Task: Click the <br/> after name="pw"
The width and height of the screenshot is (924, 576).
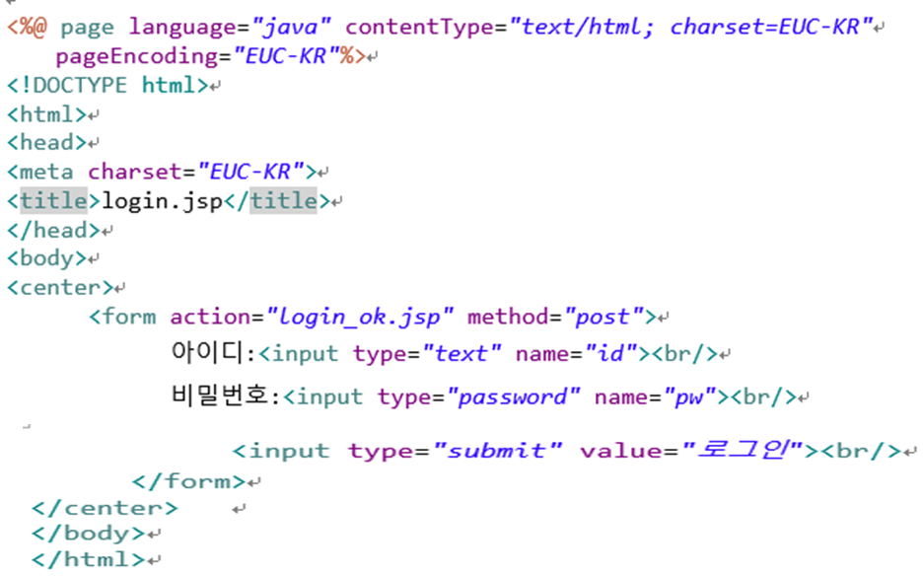Action: (763, 396)
